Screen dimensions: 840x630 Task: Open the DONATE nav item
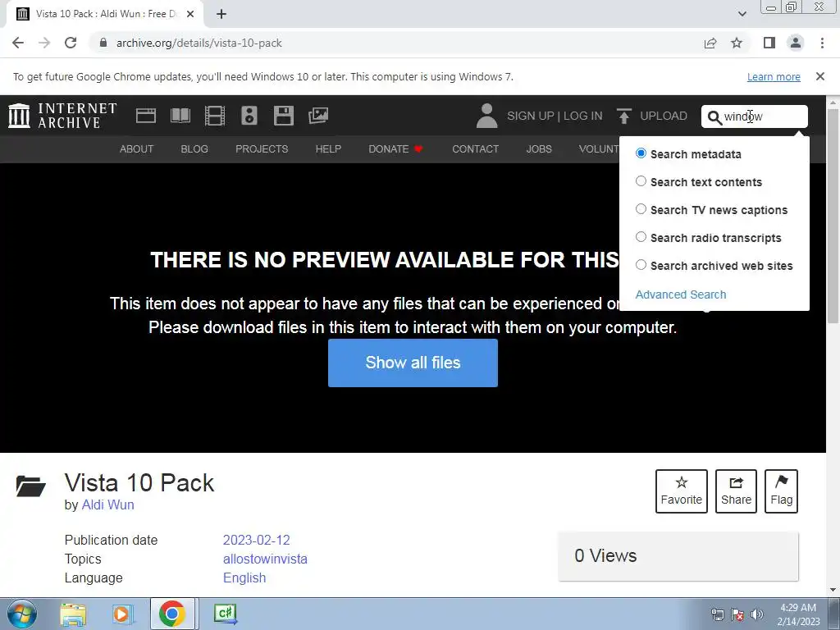point(388,149)
